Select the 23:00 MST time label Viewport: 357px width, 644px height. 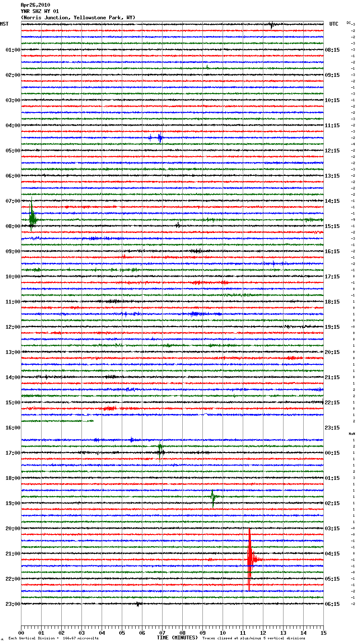(x=13, y=604)
